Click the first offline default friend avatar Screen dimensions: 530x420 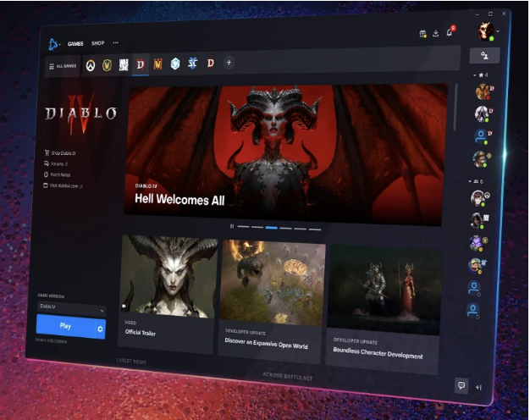(474, 288)
